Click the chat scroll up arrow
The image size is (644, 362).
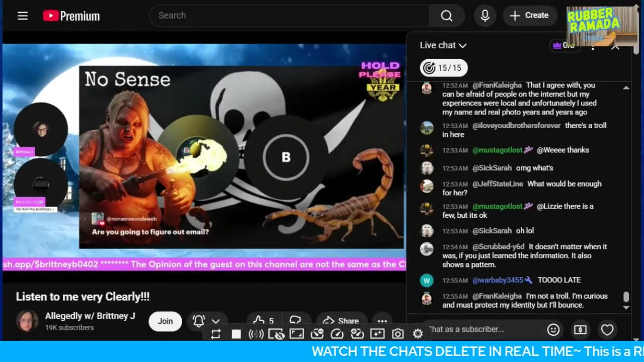tap(626, 87)
